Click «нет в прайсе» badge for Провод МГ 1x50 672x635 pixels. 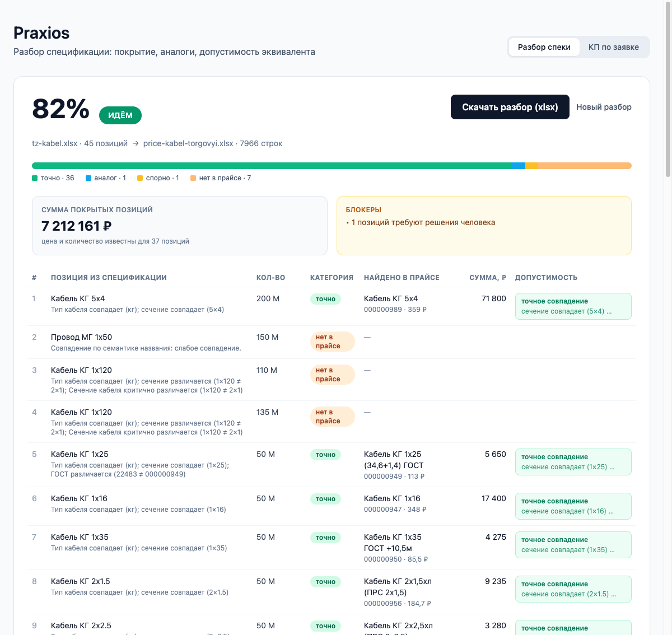[332, 342]
